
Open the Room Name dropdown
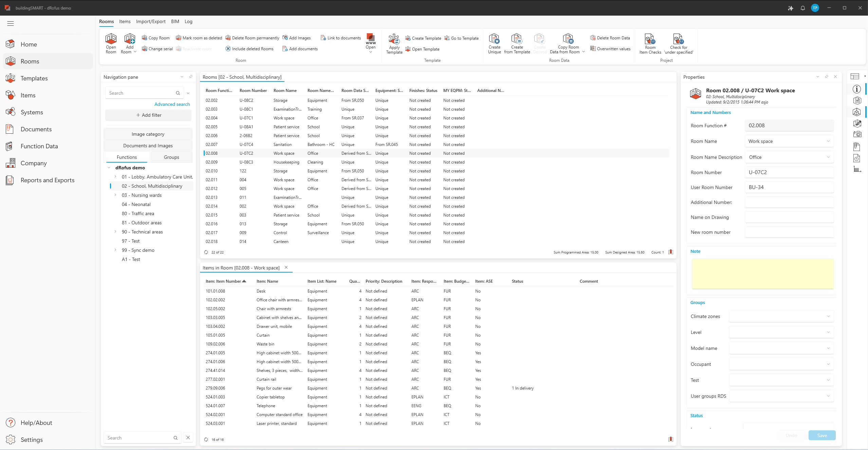click(829, 141)
